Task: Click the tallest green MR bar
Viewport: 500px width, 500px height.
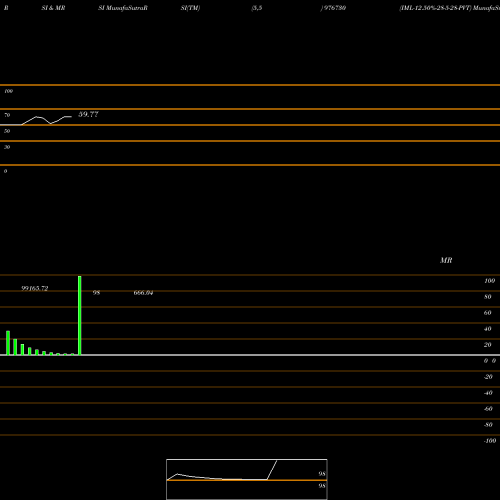Action: point(80,315)
